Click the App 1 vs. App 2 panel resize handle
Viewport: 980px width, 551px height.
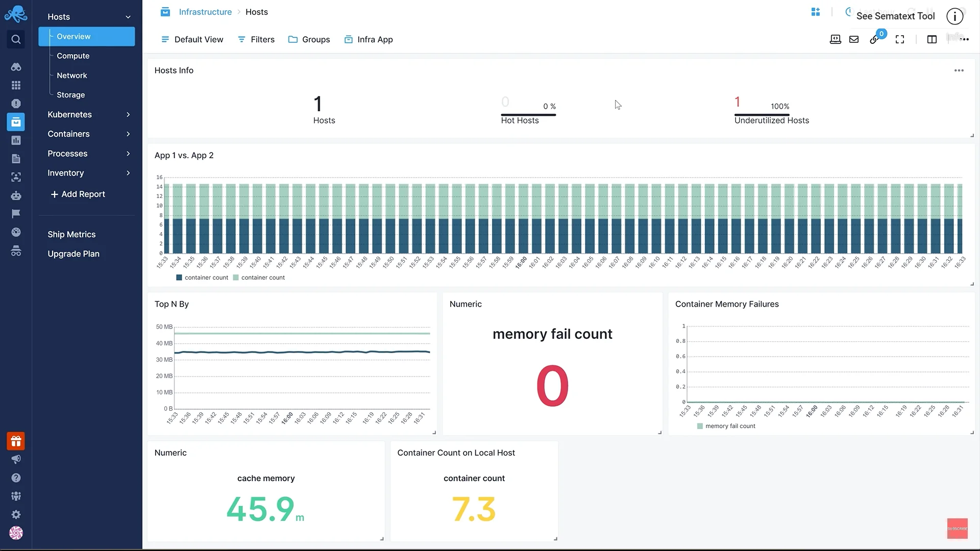(x=972, y=284)
